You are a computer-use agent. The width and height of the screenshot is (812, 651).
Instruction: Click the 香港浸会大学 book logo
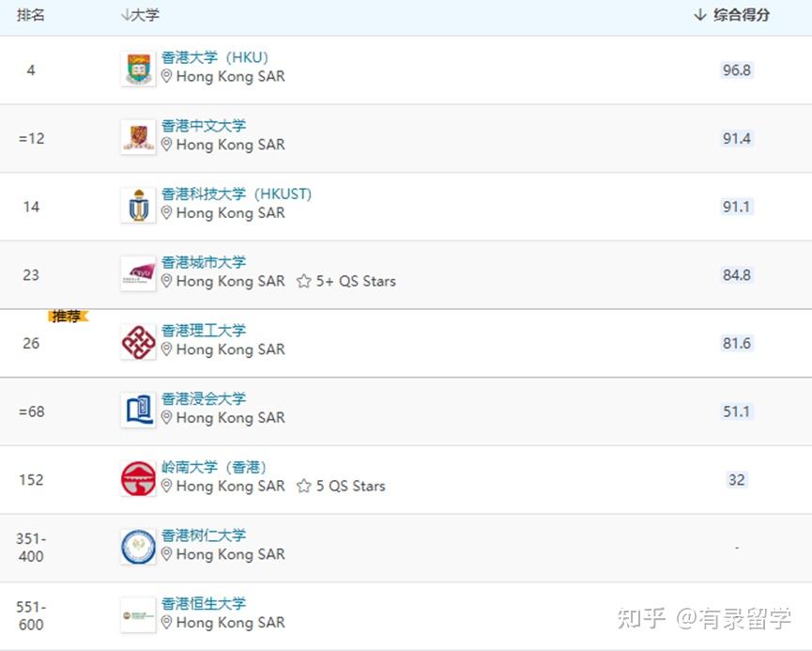click(x=138, y=409)
